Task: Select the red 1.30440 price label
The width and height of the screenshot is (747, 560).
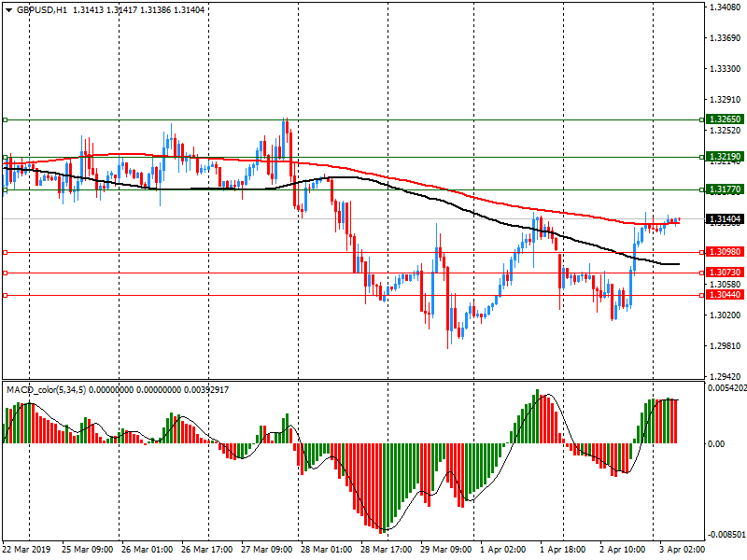Action: coord(725,295)
